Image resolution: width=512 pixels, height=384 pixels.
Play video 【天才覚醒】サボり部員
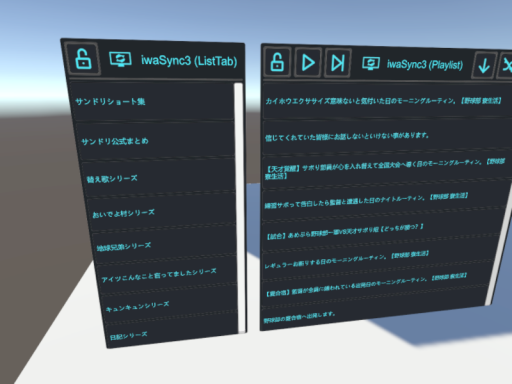(386, 169)
